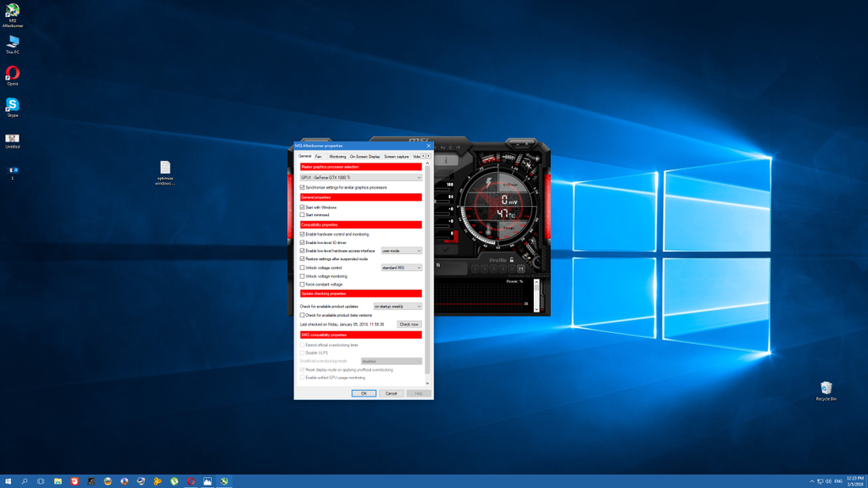This screenshot has width=868, height=488.
Task: Toggle the Start with Windows checkbox
Action: [303, 208]
